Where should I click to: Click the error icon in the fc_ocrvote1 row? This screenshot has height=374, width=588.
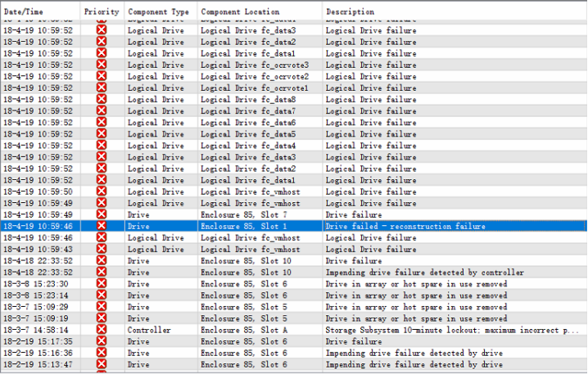coord(102,88)
